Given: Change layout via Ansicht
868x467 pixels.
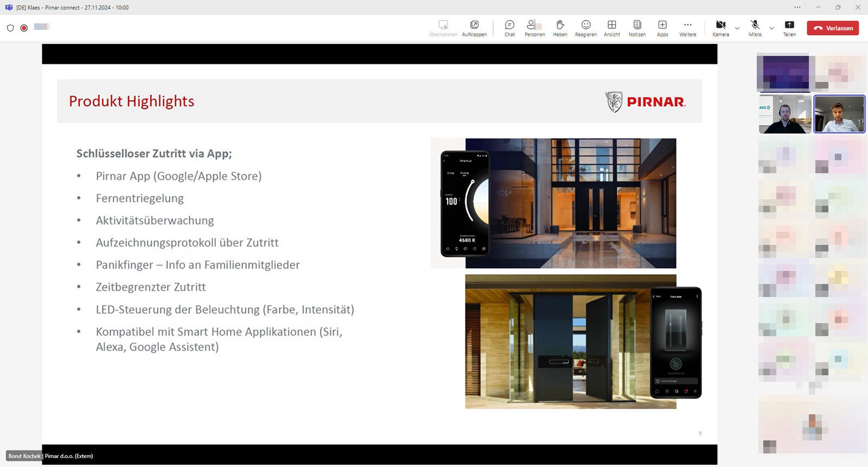Looking at the screenshot, I should (x=612, y=28).
